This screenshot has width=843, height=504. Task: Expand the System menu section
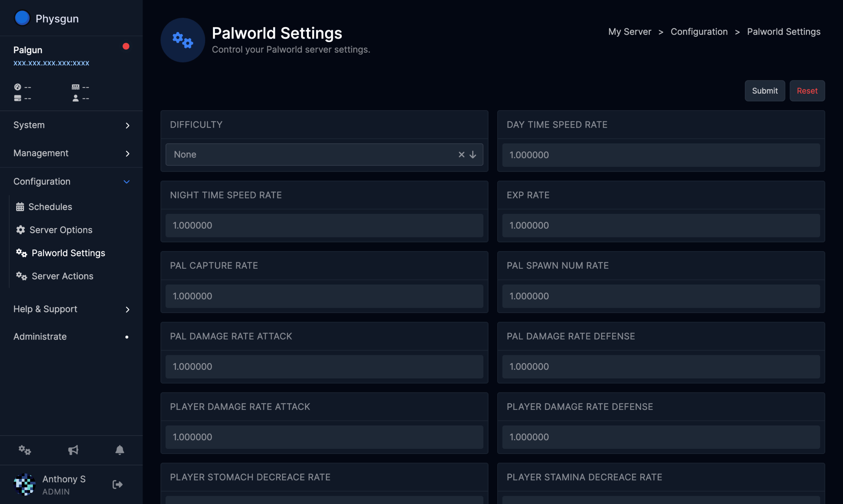(x=71, y=125)
